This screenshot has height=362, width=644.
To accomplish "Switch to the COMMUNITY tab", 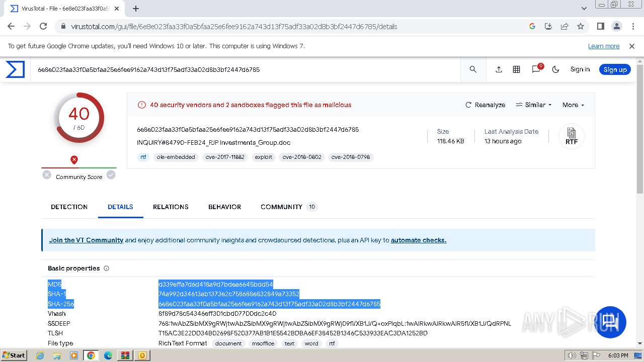I will [289, 207].
